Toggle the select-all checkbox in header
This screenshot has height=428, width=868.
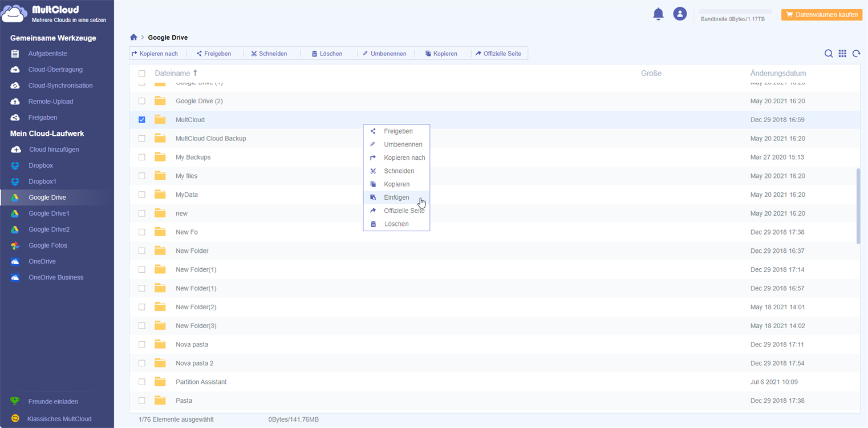142,74
